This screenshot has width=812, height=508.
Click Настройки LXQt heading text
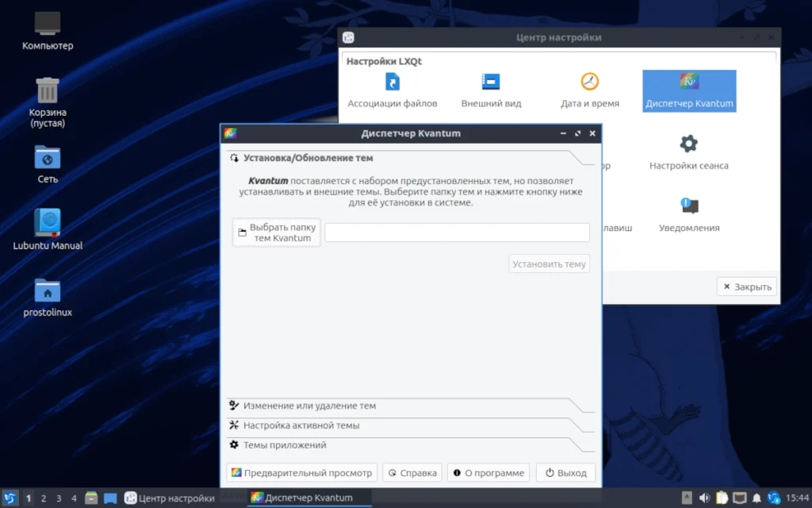point(384,61)
